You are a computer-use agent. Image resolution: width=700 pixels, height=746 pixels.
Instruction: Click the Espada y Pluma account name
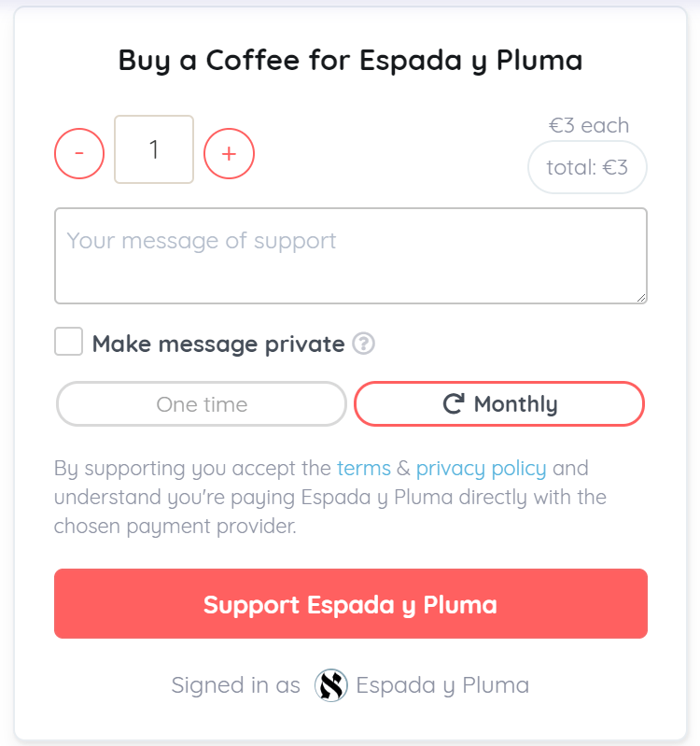click(x=442, y=685)
